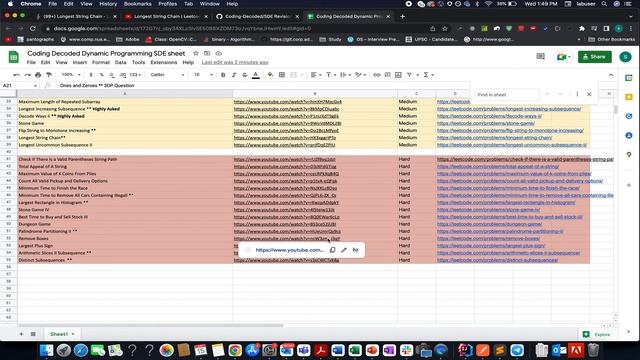Open YouTube link for Dungeon Game row
This screenshot has height=360, width=640.
[x=285, y=224]
